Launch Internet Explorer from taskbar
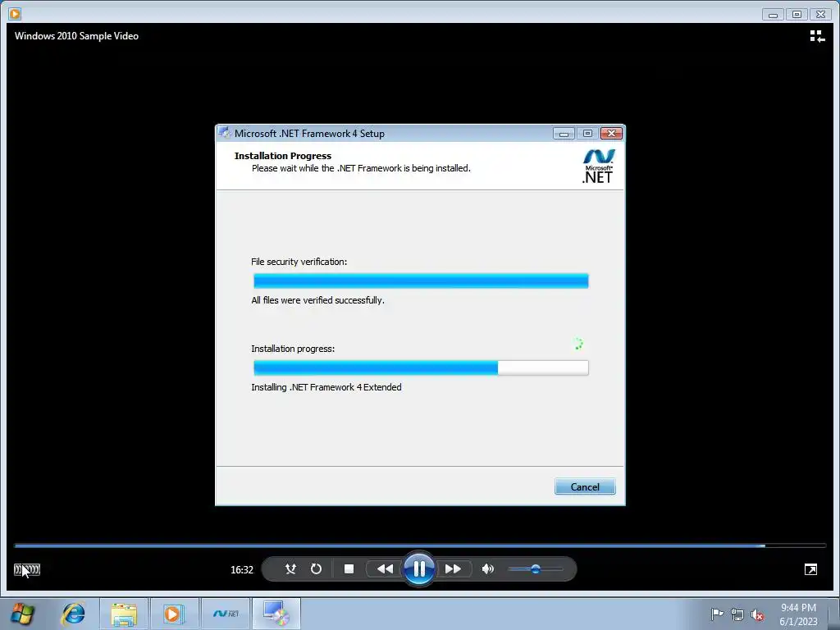Viewport: 840px width, 630px height. [x=73, y=614]
